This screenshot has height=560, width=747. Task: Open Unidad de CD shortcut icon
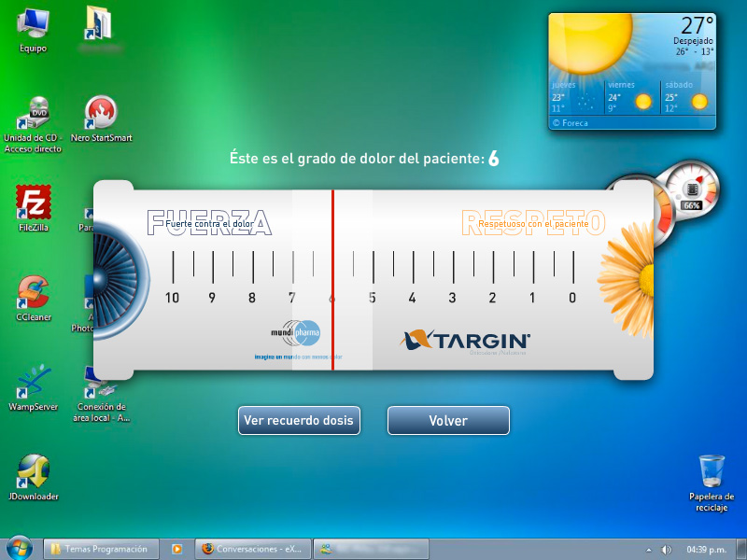pyautogui.click(x=34, y=114)
